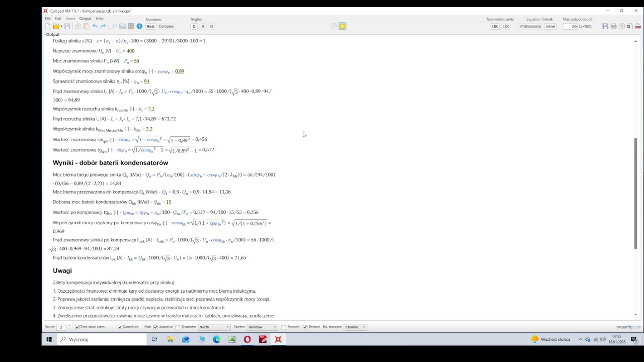Click the Save diskette icon near Open
Image resolution: width=644 pixels, height=362 pixels.
pos(67,26)
